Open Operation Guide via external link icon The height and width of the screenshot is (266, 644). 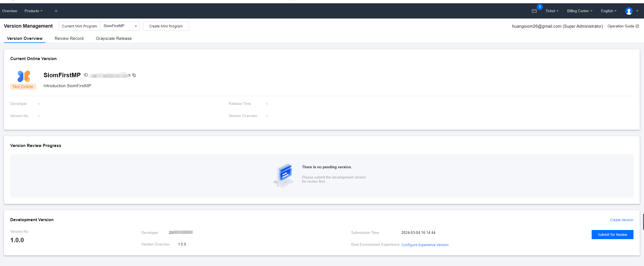pos(638,26)
